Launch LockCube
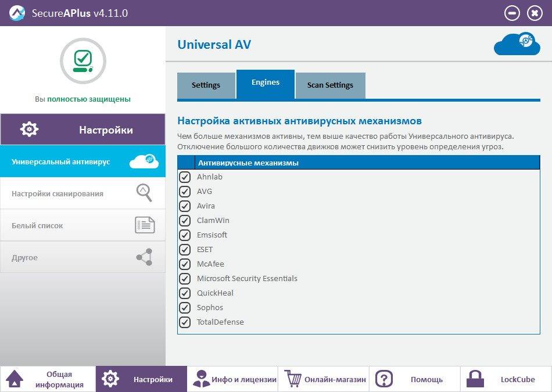Screen dimensions: 552x392 (x=506, y=379)
